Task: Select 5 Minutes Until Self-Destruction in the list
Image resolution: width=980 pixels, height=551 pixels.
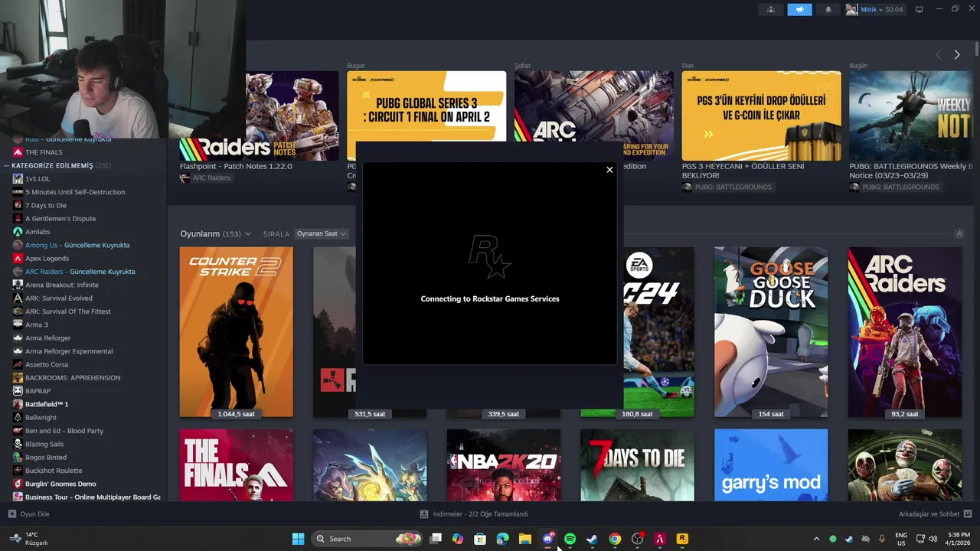Action: [x=75, y=192]
